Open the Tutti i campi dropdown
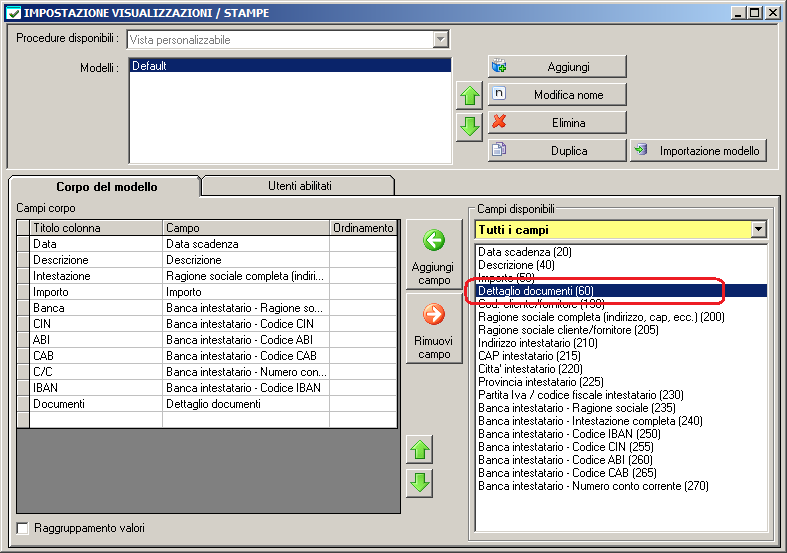 (x=758, y=230)
